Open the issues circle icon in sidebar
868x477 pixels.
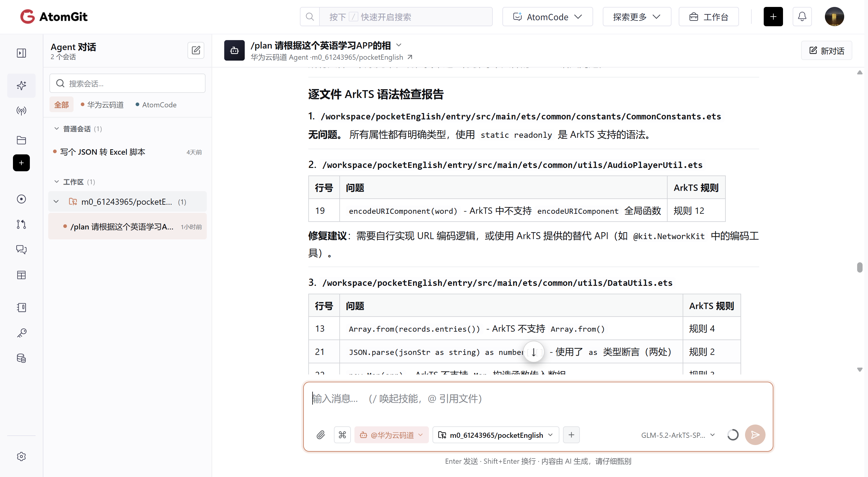tap(21, 199)
